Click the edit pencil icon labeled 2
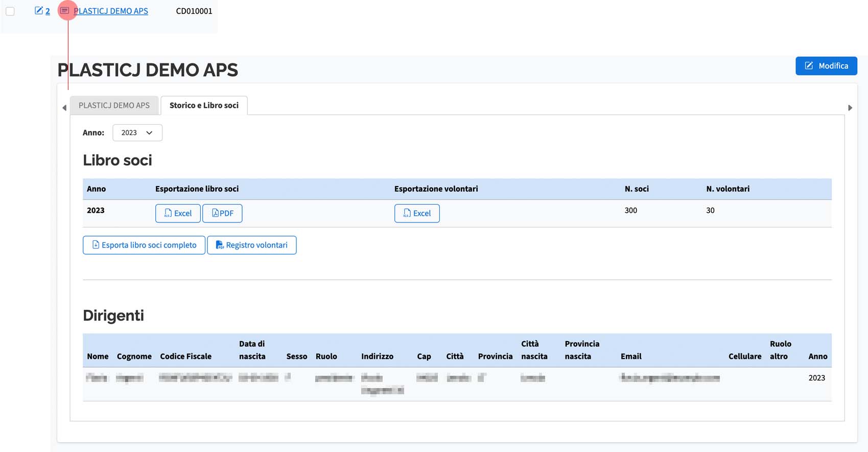 pos(42,11)
